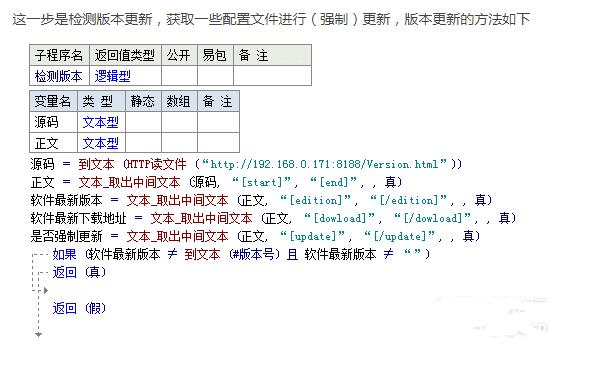Click the 公开 cell of 检测版本 row

[179, 76]
